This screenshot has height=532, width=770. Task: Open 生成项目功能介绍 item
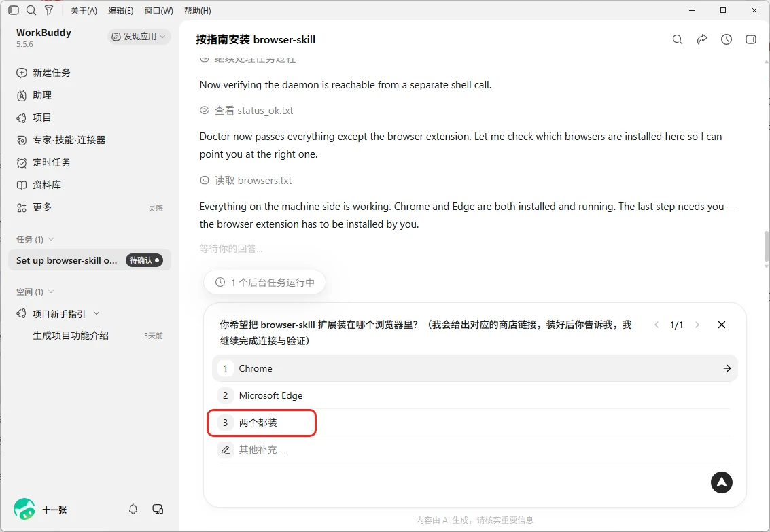(71, 336)
